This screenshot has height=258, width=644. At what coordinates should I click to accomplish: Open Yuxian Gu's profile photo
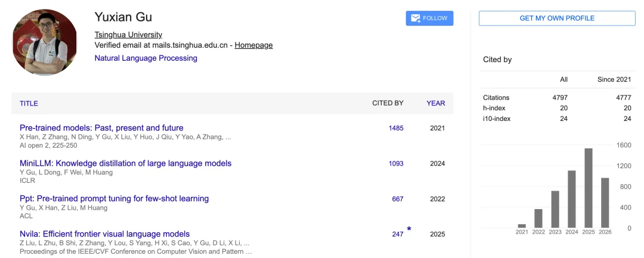pos(44,43)
